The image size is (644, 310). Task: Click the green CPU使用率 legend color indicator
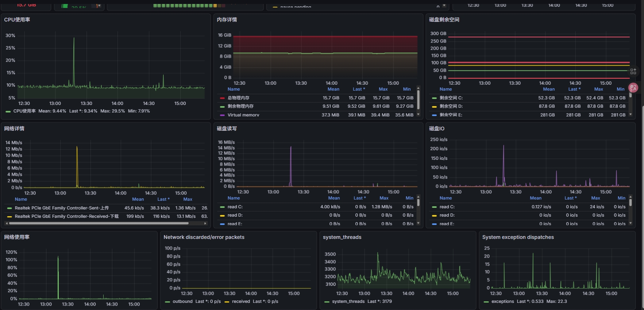(x=8, y=111)
